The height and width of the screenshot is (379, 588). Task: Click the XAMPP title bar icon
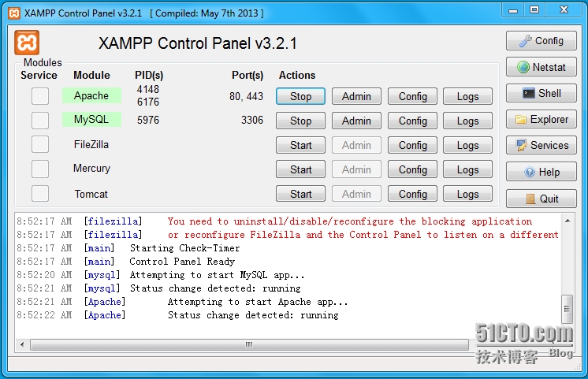tap(14, 13)
